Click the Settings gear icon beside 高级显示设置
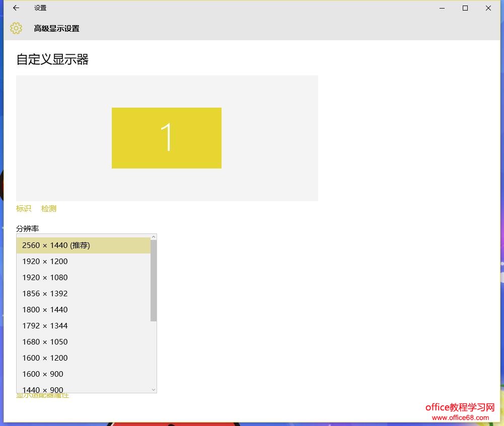504x426 pixels. [x=16, y=28]
